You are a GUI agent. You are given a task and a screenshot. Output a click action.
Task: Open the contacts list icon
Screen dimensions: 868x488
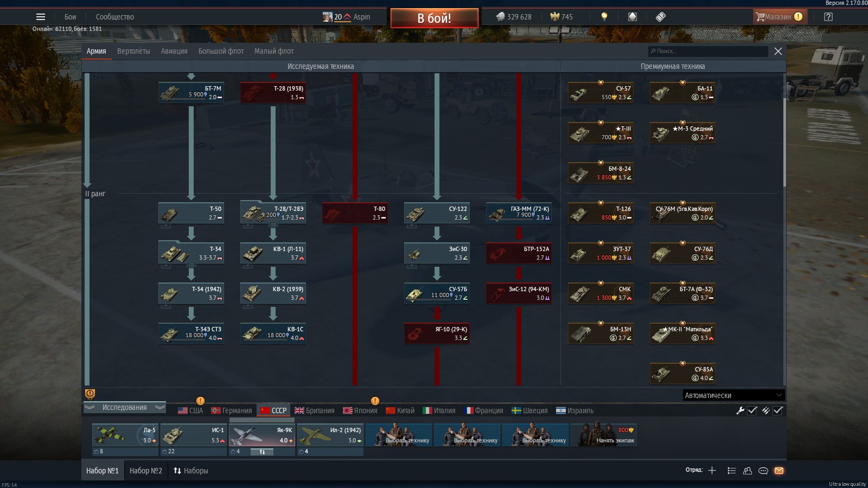point(731,471)
